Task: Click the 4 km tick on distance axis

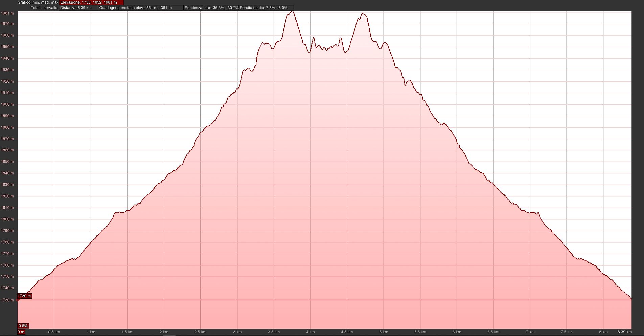Action: [x=310, y=332]
